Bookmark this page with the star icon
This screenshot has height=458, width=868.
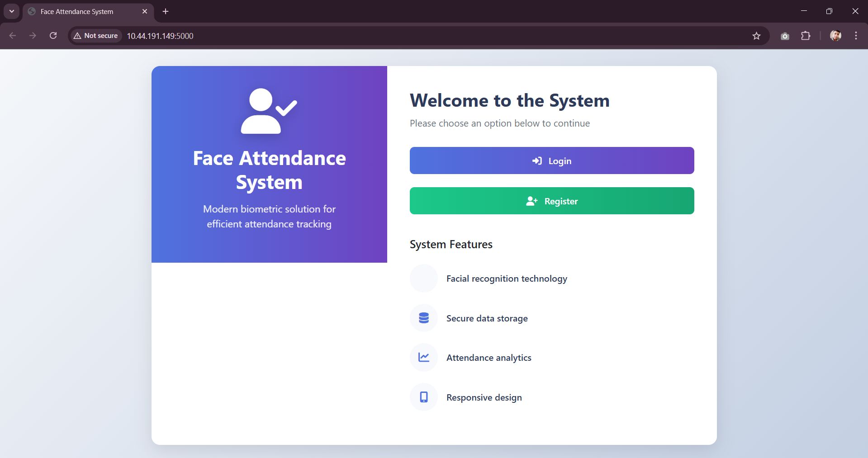(756, 36)
